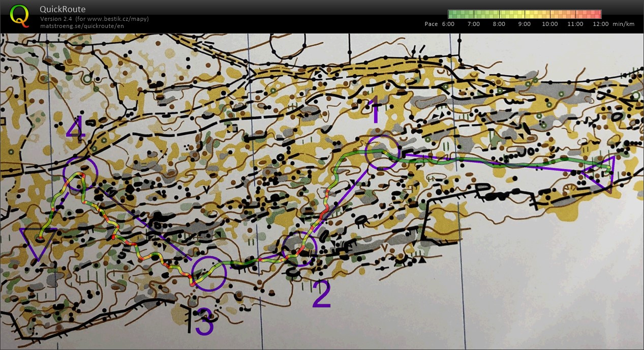Select the 6:00 pace label
The width and height of the screenshot is (644, 350).
[x=448, y=24]
